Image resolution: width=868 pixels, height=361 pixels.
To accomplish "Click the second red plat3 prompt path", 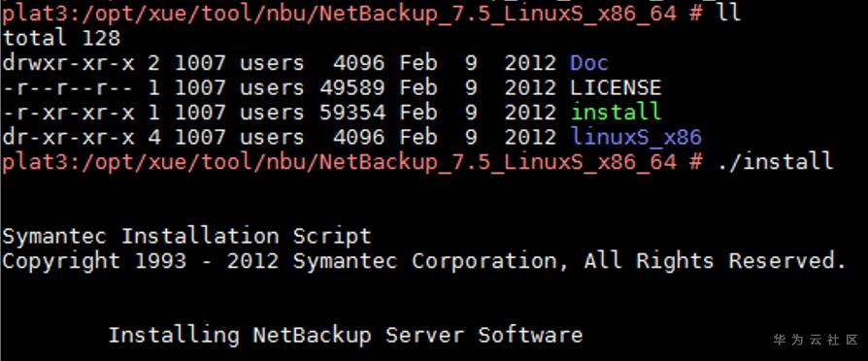I will click(340, 162).
